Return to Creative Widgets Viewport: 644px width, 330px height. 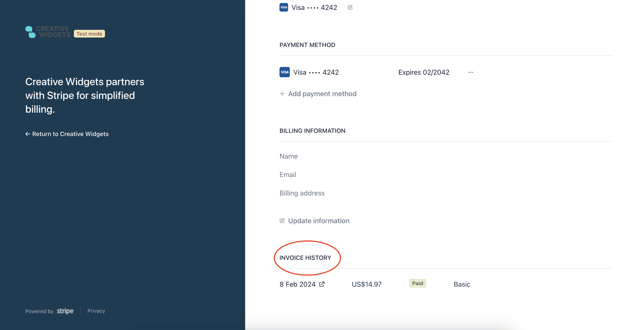click(67, 134)
